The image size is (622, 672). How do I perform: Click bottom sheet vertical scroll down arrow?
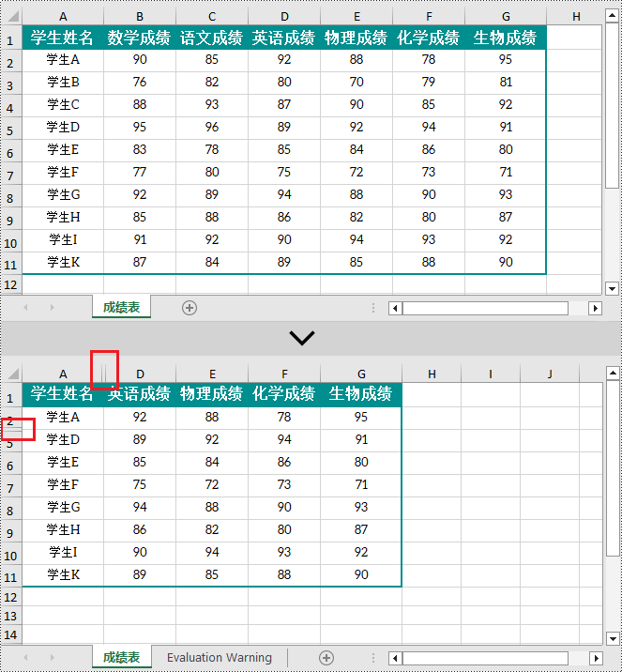tap(613, 638)
